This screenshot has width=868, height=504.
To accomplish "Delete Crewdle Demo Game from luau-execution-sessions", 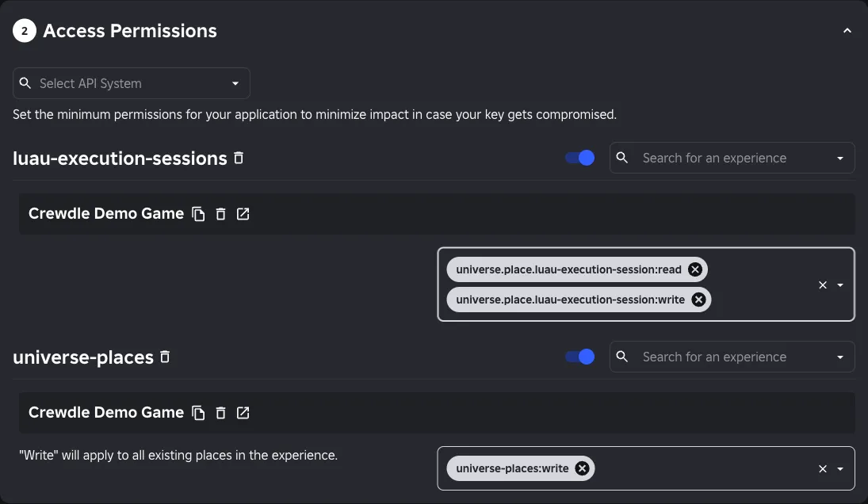I will [220, 214].
